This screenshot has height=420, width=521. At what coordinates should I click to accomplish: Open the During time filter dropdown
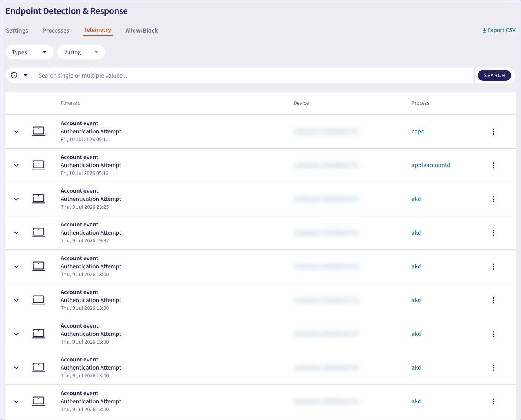pyautogui.click(x=81, y=52)
